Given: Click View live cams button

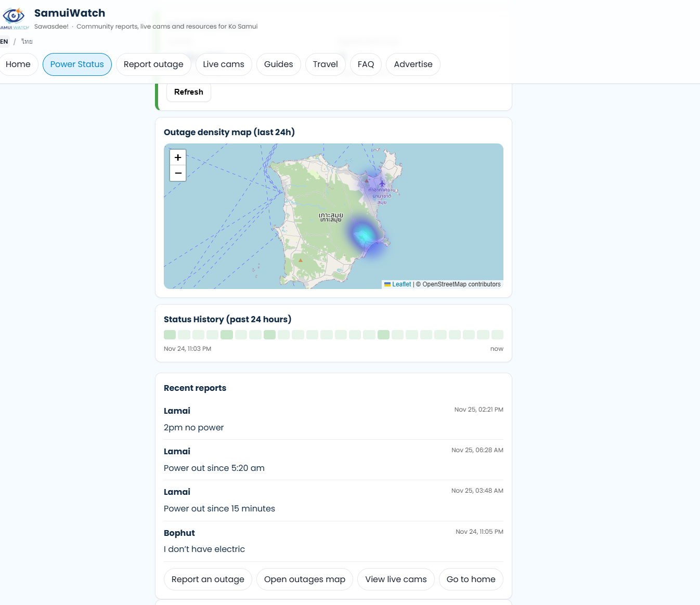Looking at the screenshot, I should pyautogui.click(x=396, y=580).
